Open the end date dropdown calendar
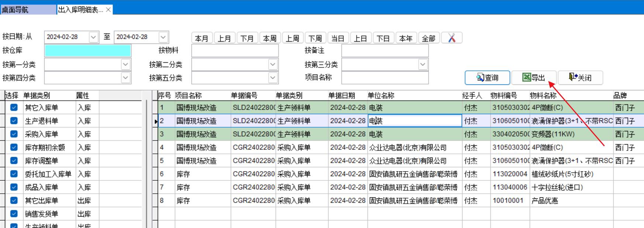The image size is (644, 228). (163, 37)
